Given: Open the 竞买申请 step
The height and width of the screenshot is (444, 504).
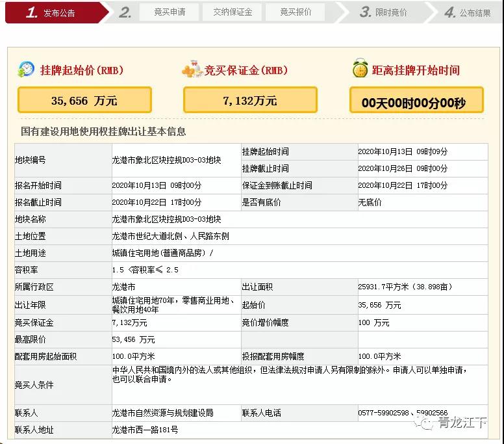Looking at the screenshot, I should pos(169,12).
